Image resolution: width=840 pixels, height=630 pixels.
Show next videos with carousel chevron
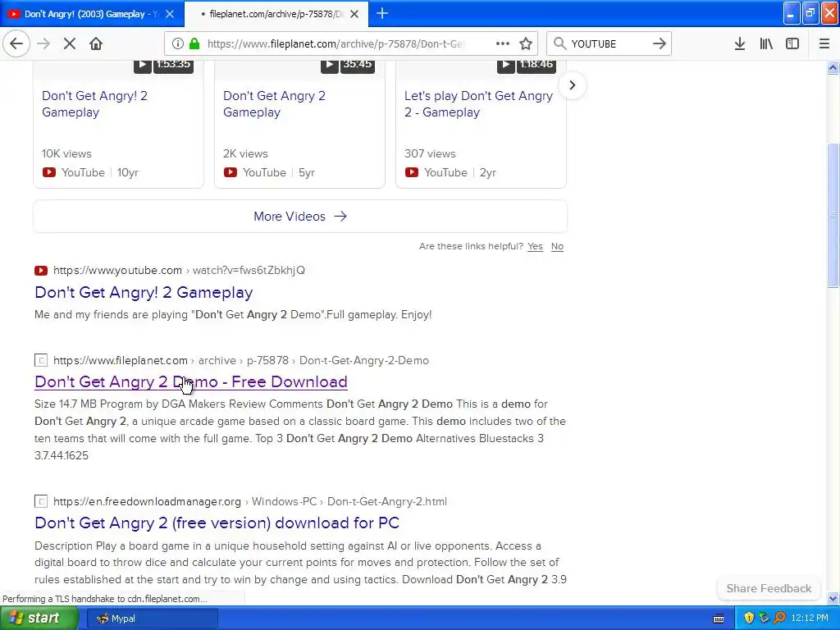[572, 85]
